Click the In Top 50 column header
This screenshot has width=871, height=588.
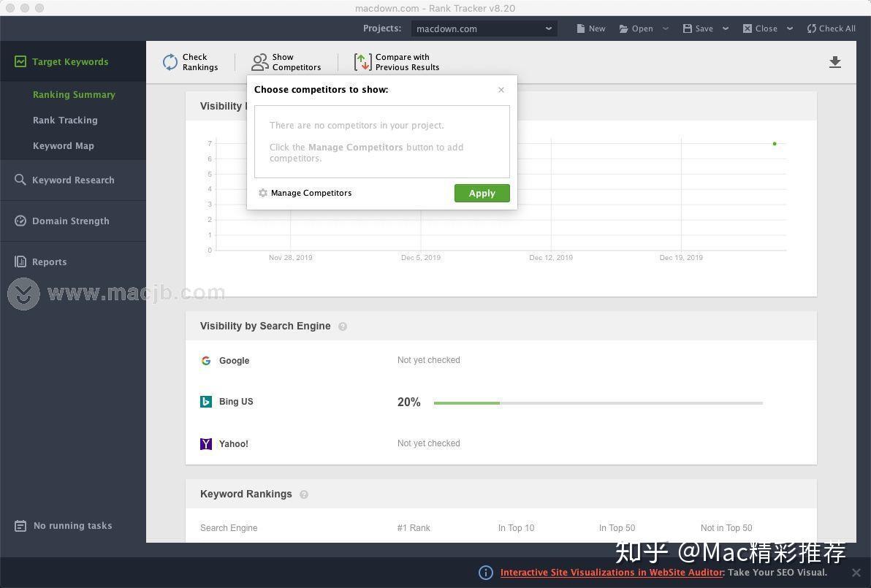click(617, 527)
